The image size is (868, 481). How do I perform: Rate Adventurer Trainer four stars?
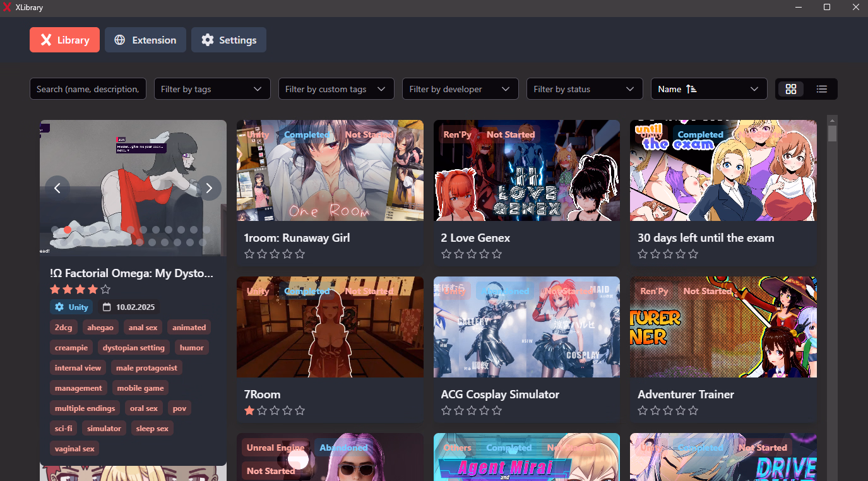click(x=681, y=411)
